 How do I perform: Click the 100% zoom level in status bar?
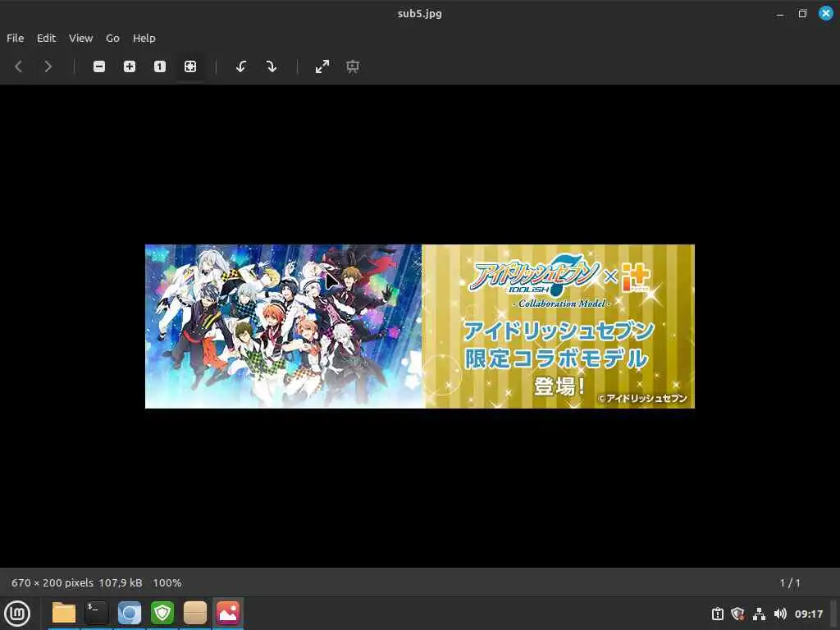click(x=167, y=583)
